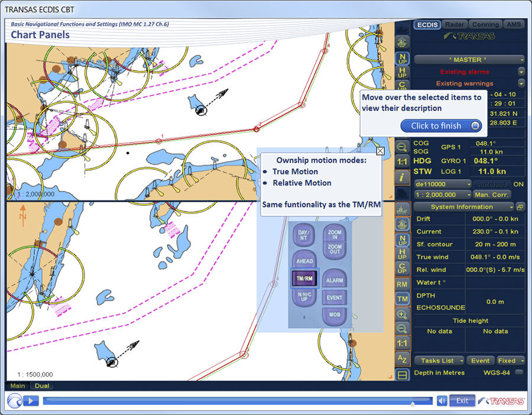The height and width of the screenshot is (415, 532).
Task: Toggle H UP orientation in upper toolbar
Action: click(x=403, y=72)
